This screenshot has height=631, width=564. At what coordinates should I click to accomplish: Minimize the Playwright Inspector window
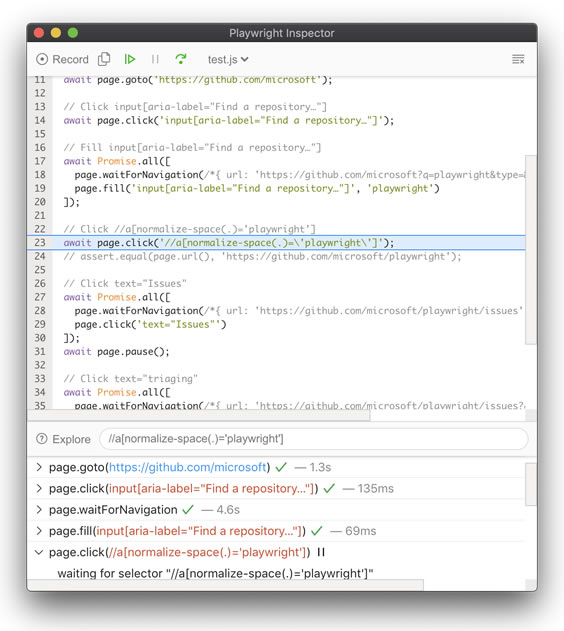[x=56, y=33]
